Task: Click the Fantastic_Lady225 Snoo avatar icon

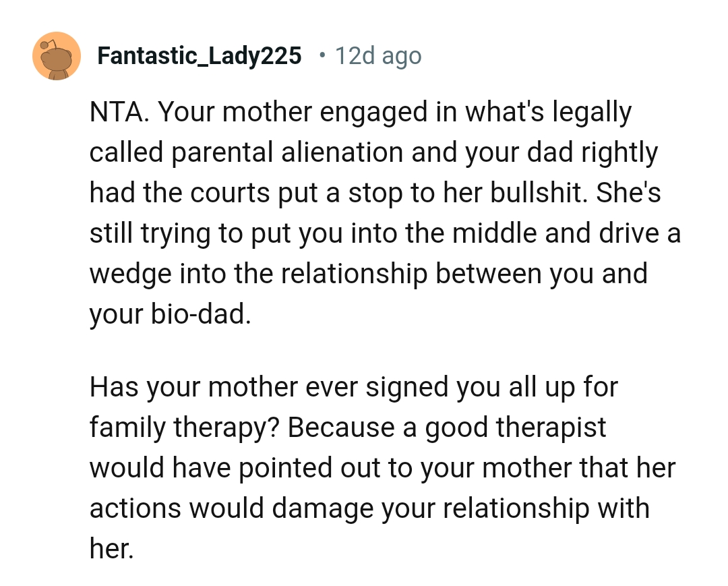Action: tap(57, 56)
